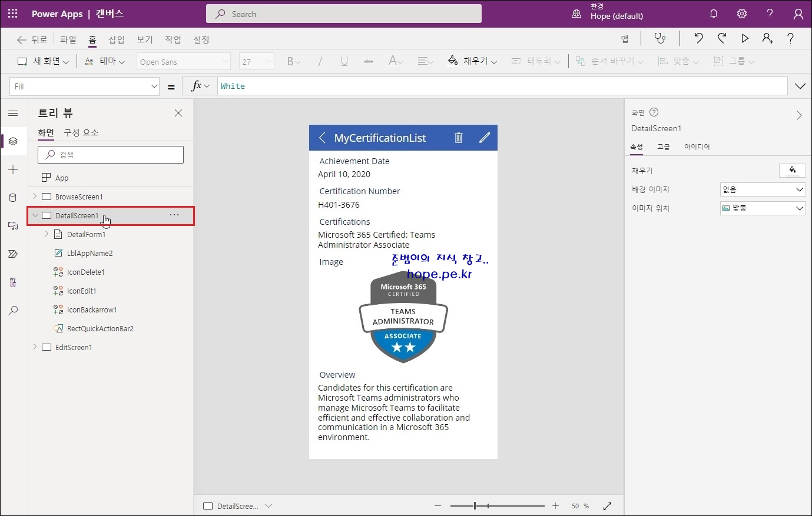Click 뒤로 back button
Image resolution: width=812 pixels, height=516 pixels.
[x=32, y=39]
